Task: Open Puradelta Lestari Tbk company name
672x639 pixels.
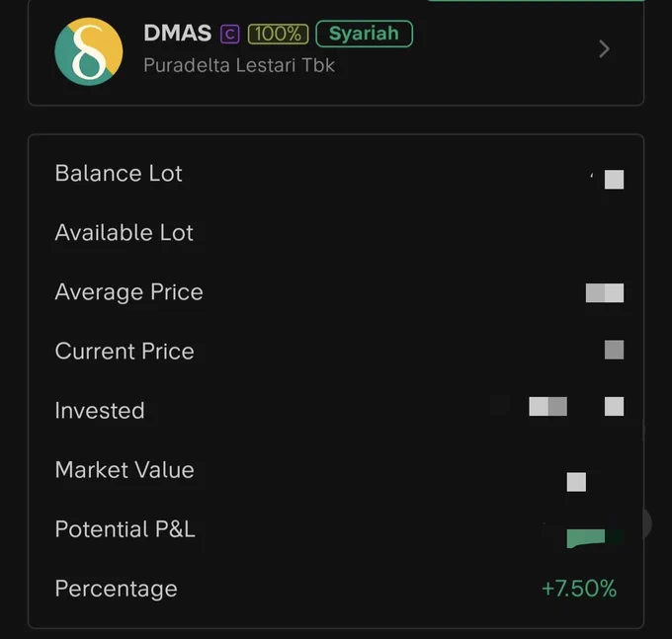Action: (239, 65)
